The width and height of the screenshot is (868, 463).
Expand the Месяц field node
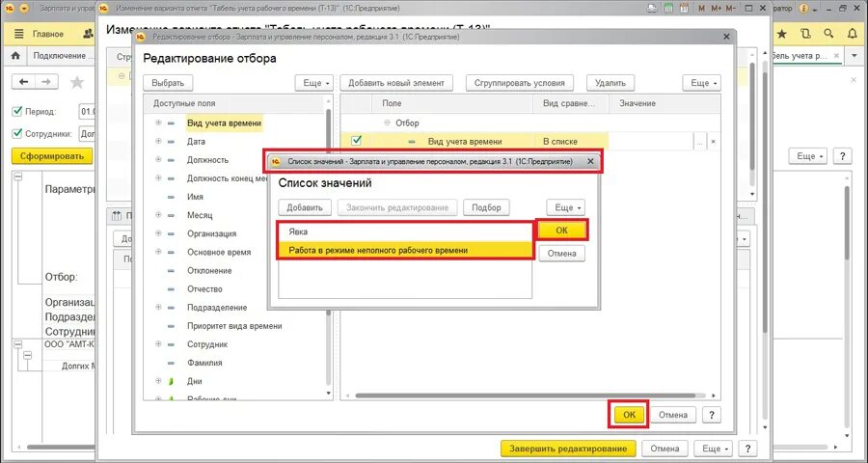[158, 215]
